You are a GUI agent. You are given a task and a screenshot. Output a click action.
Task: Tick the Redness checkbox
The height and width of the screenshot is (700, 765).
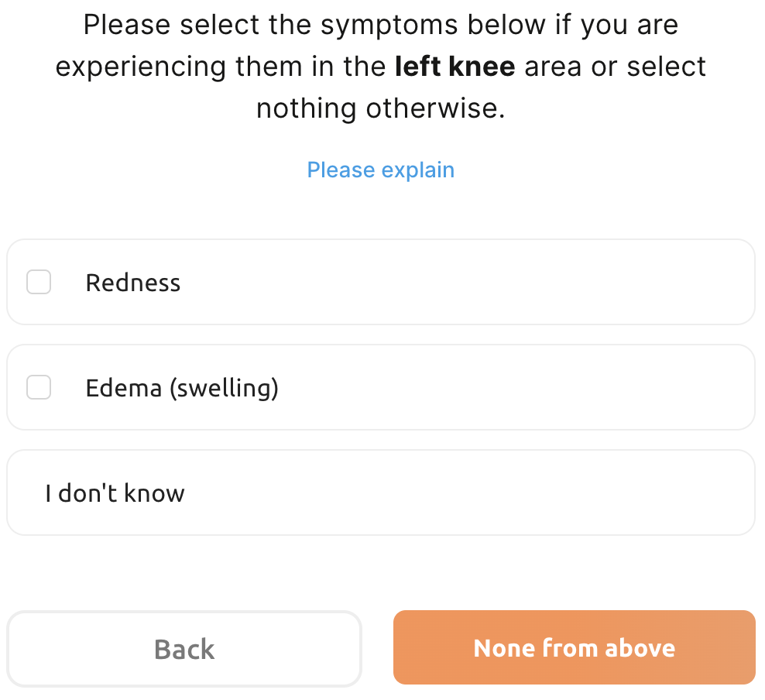[39, 283]
